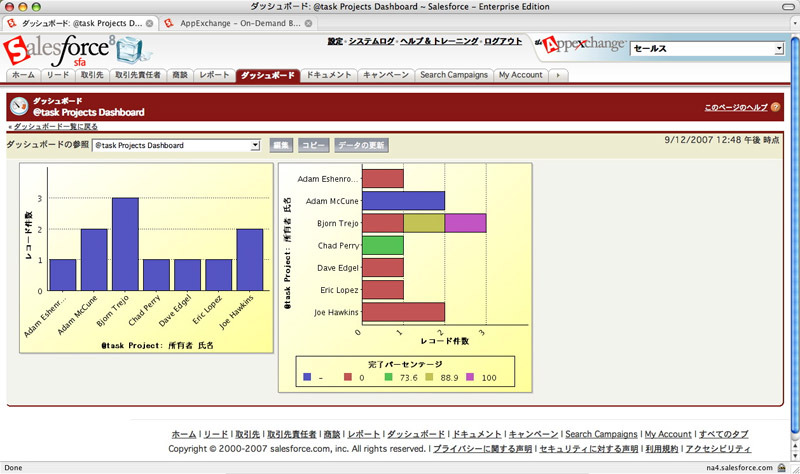
Task: Open 利用規約 link
Action: (x=662, y=449)
